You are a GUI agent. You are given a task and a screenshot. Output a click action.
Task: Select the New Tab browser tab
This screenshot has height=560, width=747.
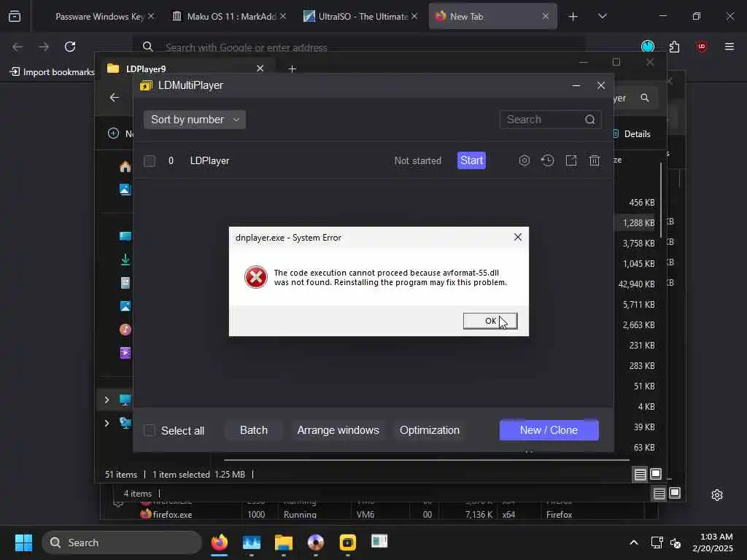(x=492, y=16)
